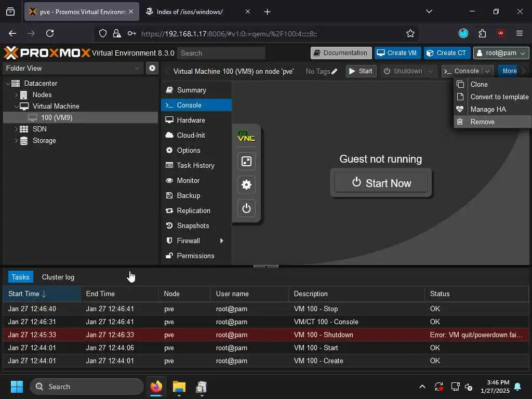Click the Create CT button

[x=447, y=53]
